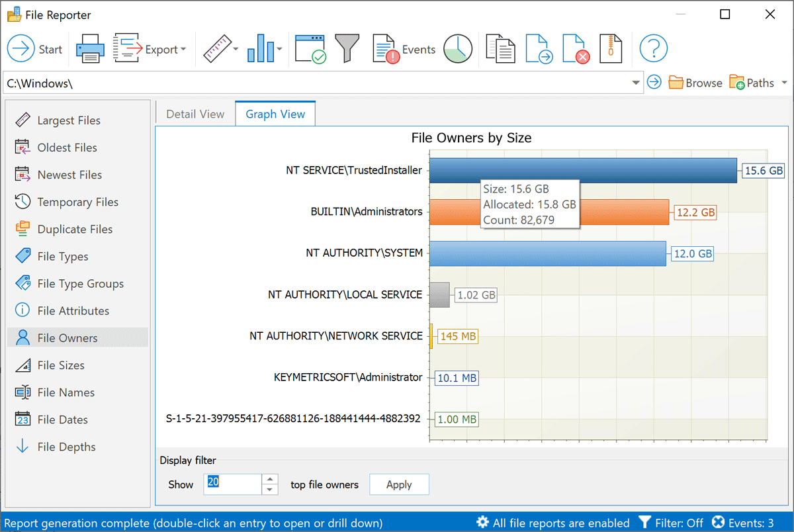Select Newest Files in the sidebar
Image resolution: width=794 pixels, height=532 pixels.
click(x=77, y=175)
